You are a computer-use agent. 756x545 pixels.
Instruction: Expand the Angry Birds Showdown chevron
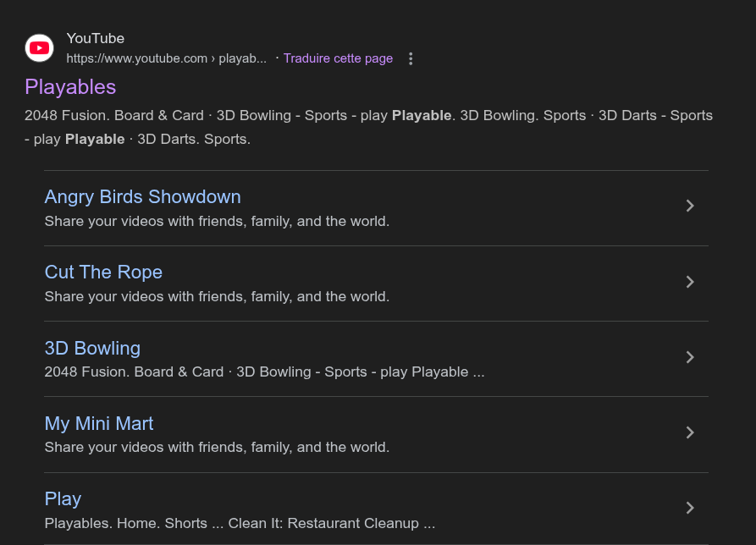[x=690, y=206]
